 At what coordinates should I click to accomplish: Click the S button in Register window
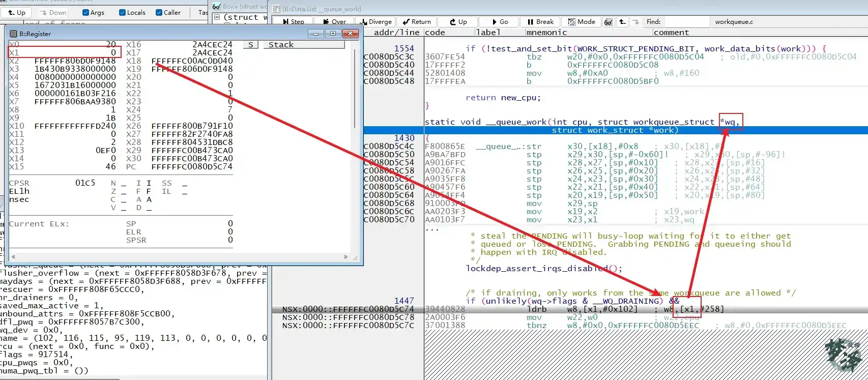(250, 45)
